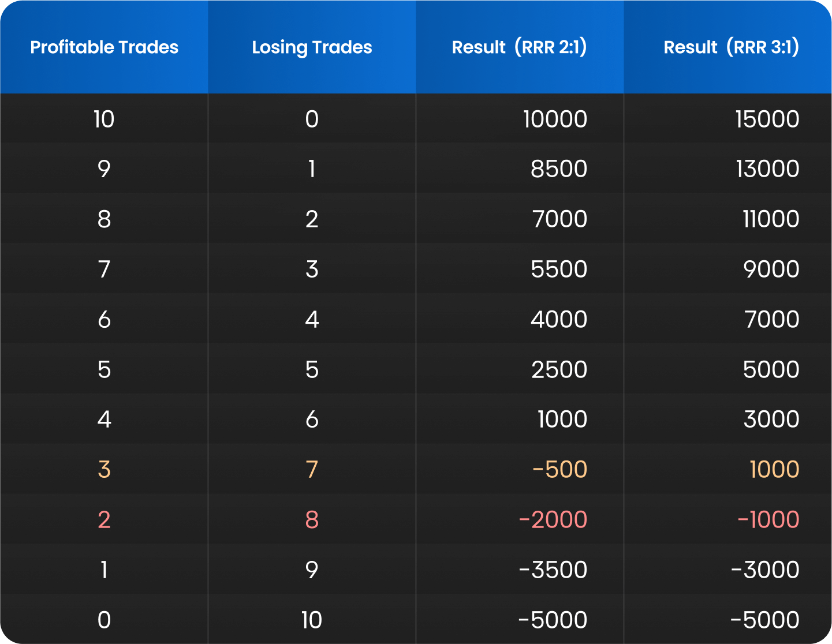This screenshot has width=832, height=644.
Task: Click the orange 3 profitable trades cell
Action: (x=104, y=470)
